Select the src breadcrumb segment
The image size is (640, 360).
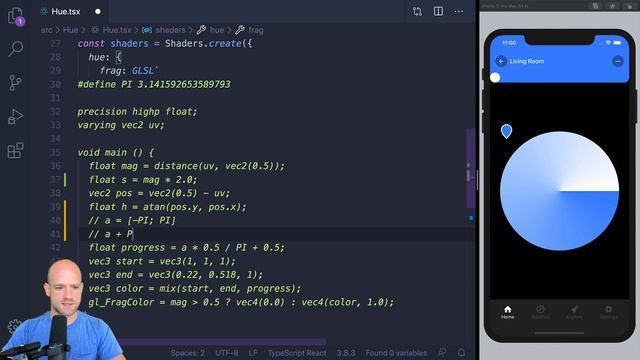coord(47,30)
